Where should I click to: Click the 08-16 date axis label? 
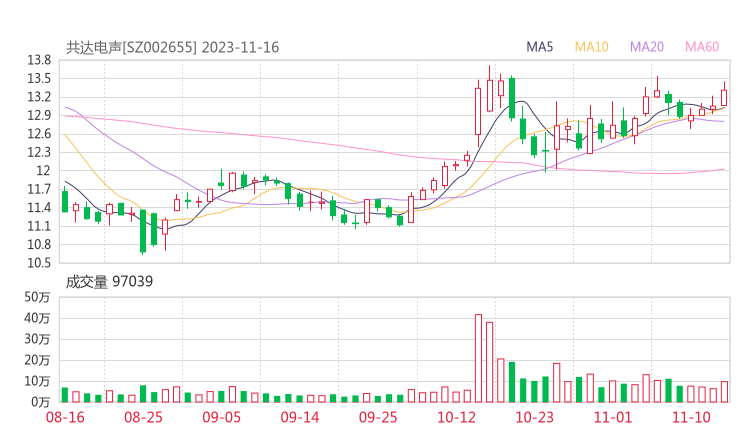(x=65, y=417)
